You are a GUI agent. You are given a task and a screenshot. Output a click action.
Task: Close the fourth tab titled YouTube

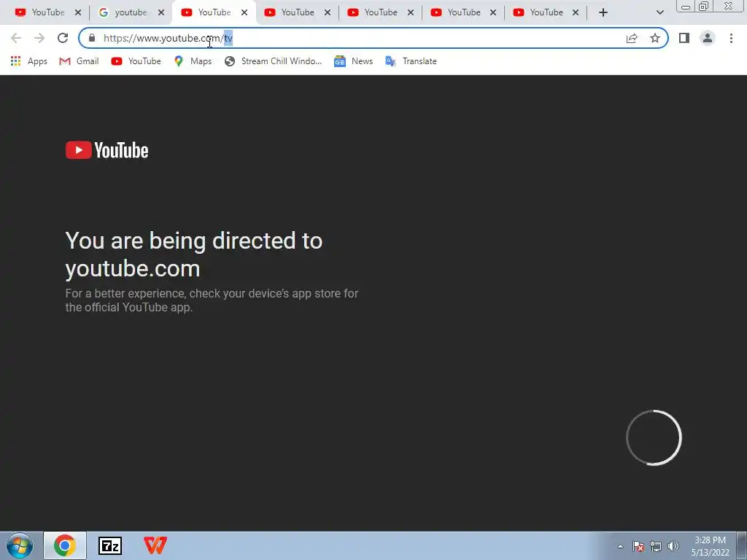pos(328,12)
